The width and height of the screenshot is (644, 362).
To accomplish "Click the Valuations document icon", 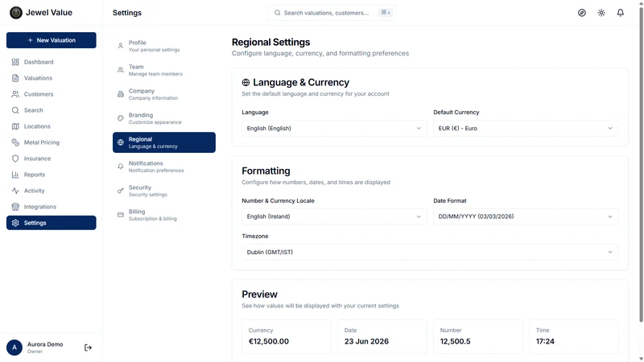I will pyautogui.click(x=15, y=78).
